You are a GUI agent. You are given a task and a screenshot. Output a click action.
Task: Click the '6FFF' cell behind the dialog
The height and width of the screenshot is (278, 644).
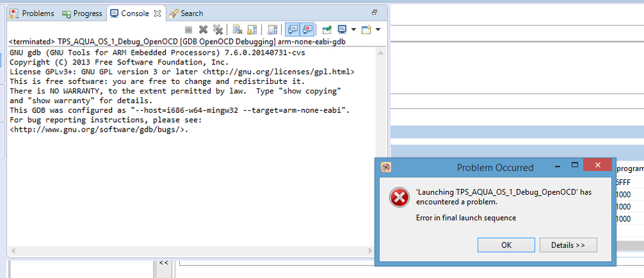(x=623, y=183)
